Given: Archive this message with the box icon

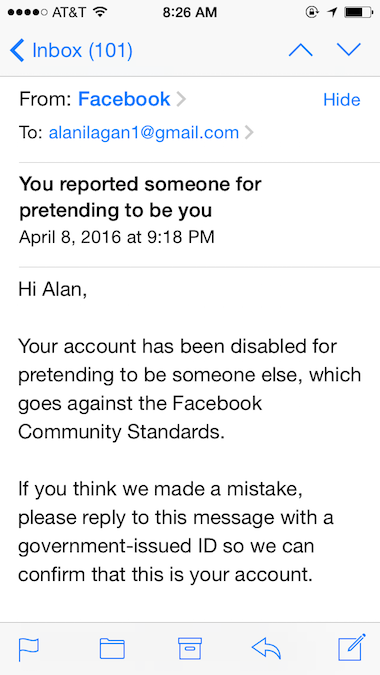Looking at the screenshot, I should pyautogui.click(x=190, y=648).
